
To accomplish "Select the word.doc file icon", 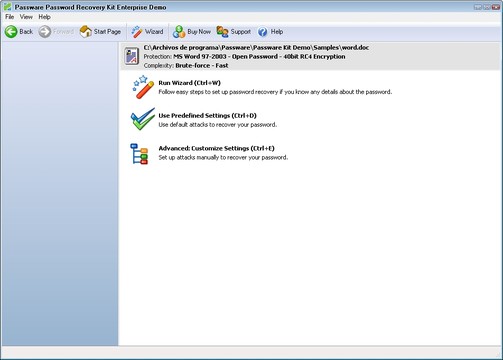I will click(132, 56).
